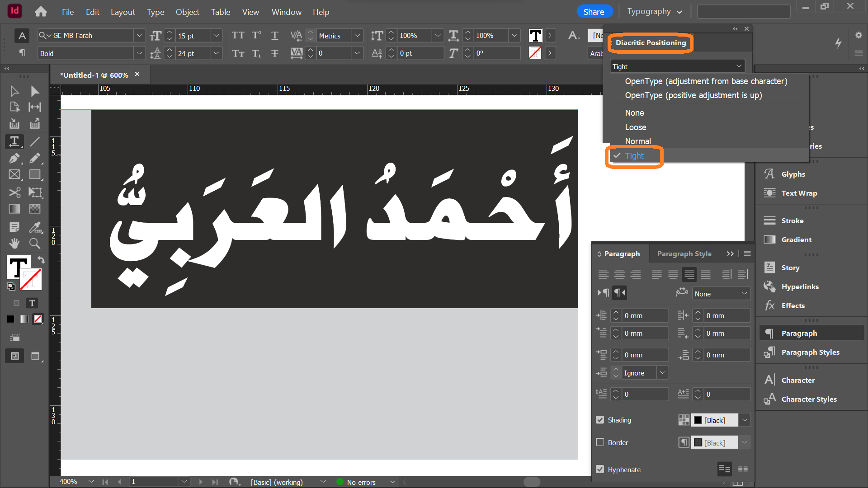Uncheck the Shading checkbox
The height and width of the screenshot is (488, 868).
600,420
